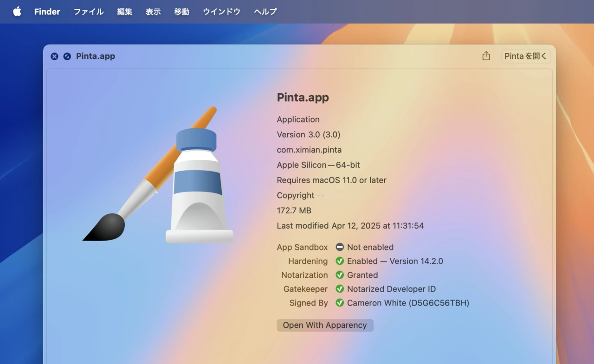Open the ファイル menu
Image resolution: width=594 pixels, height=364 pixels.
coord(89,12)
